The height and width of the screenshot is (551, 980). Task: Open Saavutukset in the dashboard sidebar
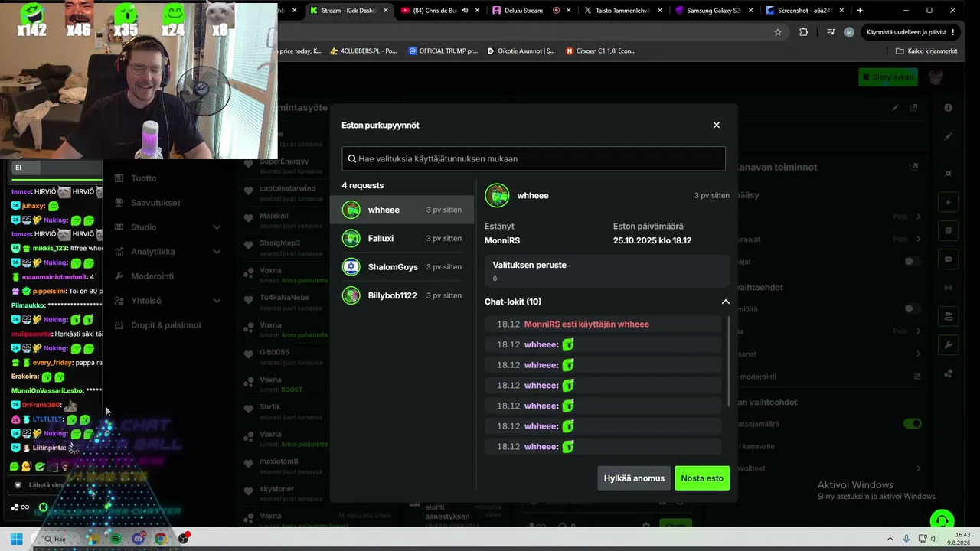click(x=155, y=203)
